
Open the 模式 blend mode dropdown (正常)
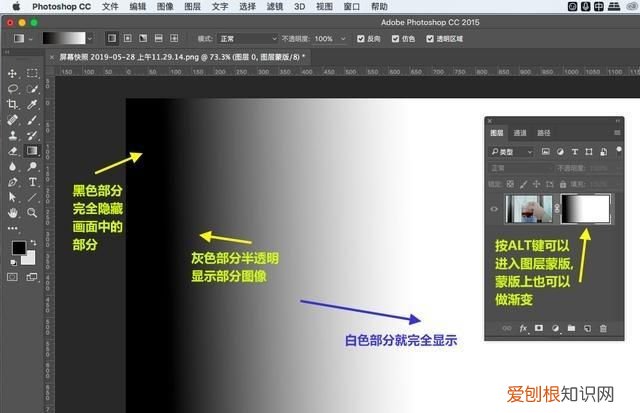pyautogui.click(x=247, y=39)
